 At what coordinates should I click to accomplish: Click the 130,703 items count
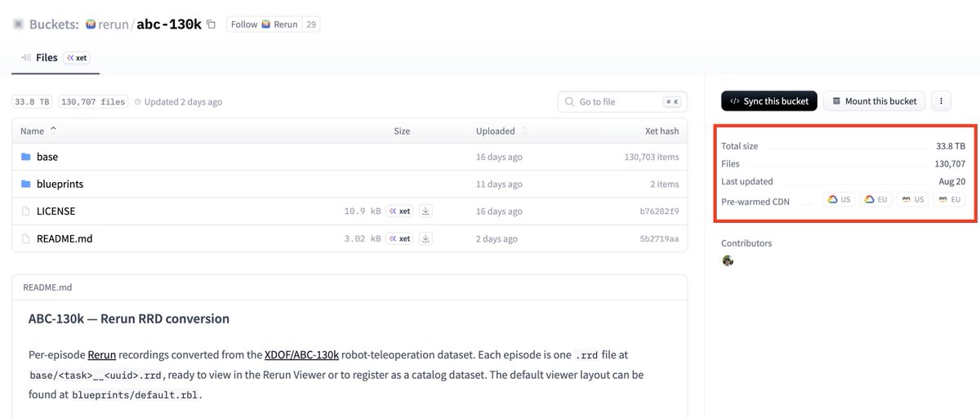pyautogui.click(x=652, y=157)
